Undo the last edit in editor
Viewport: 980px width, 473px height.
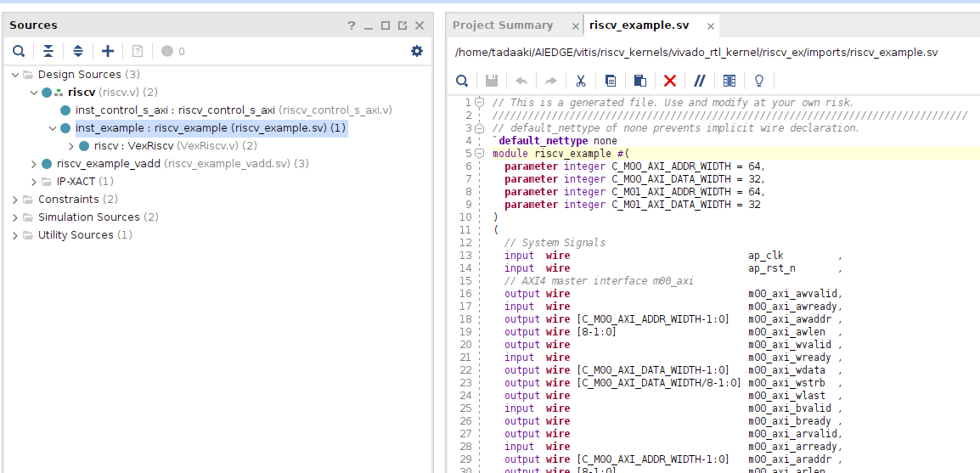[x=521, y=81]
